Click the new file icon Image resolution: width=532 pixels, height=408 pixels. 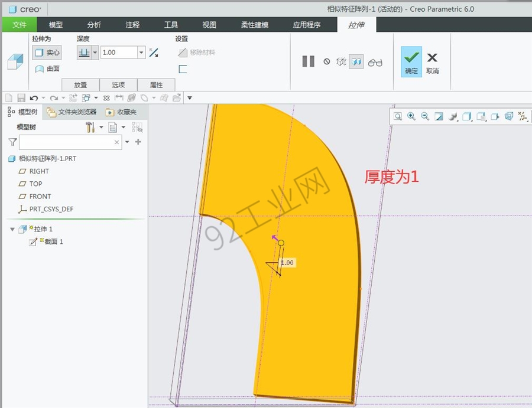pyautogui.click(x=9, y=98)
